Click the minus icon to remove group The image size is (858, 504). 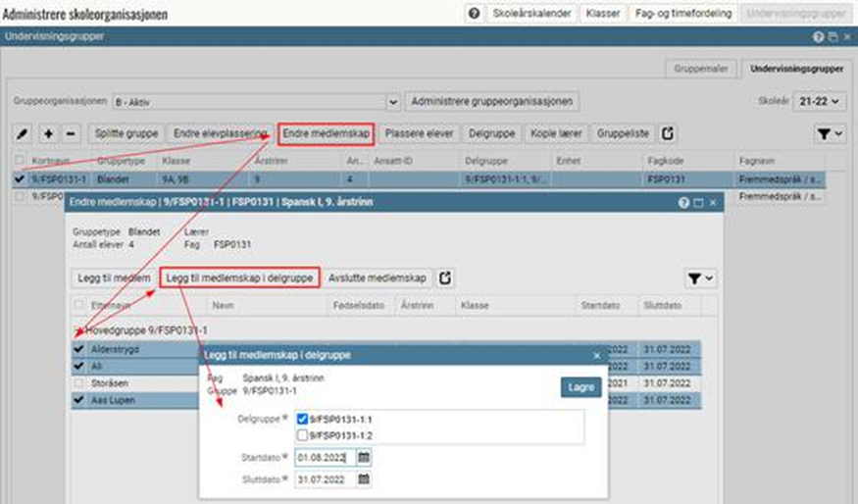(x=71, y=133)
